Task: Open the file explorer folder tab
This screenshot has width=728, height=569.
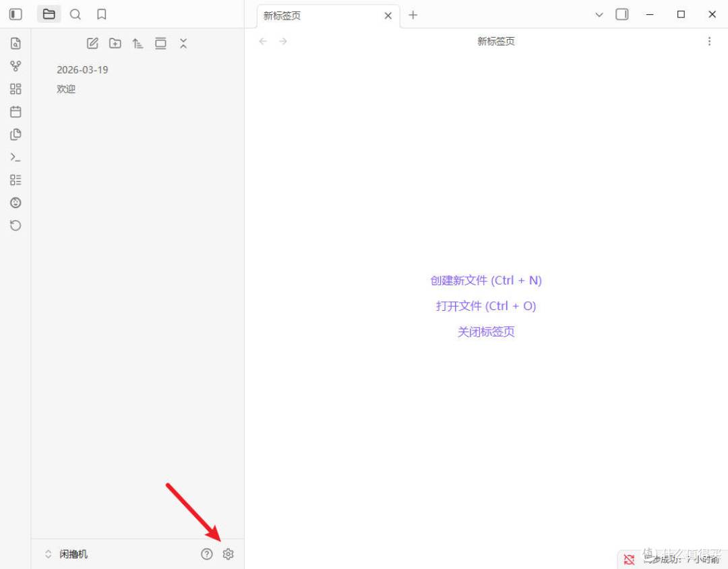Action: click(x=49, y=14)
